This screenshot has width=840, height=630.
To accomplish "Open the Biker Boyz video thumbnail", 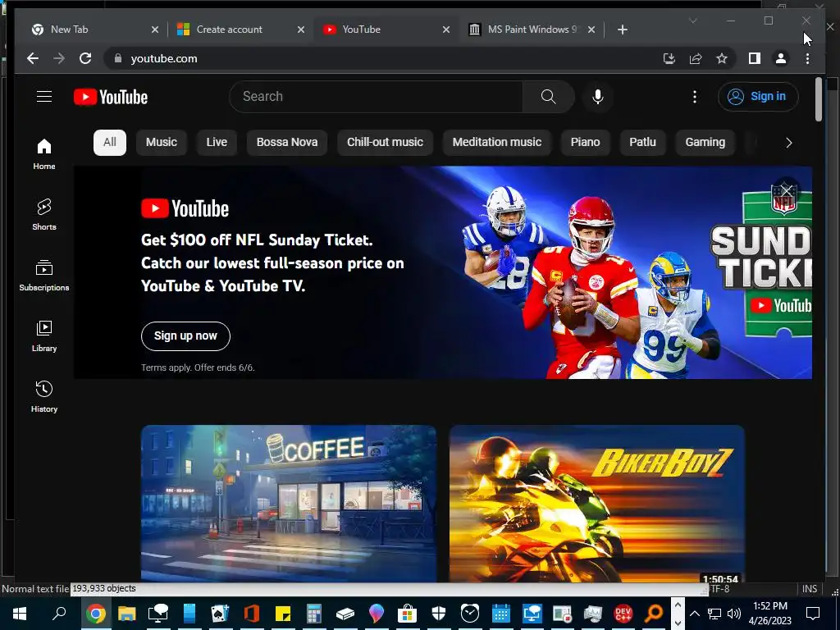I will pyautogui.click(x=597, y=503).
